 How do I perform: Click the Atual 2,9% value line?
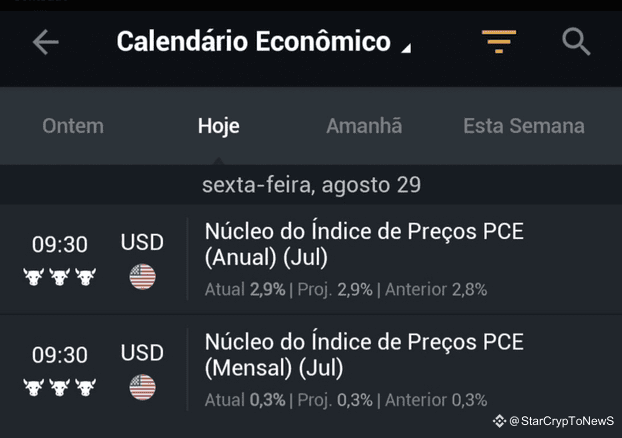[x=245, y=290]
